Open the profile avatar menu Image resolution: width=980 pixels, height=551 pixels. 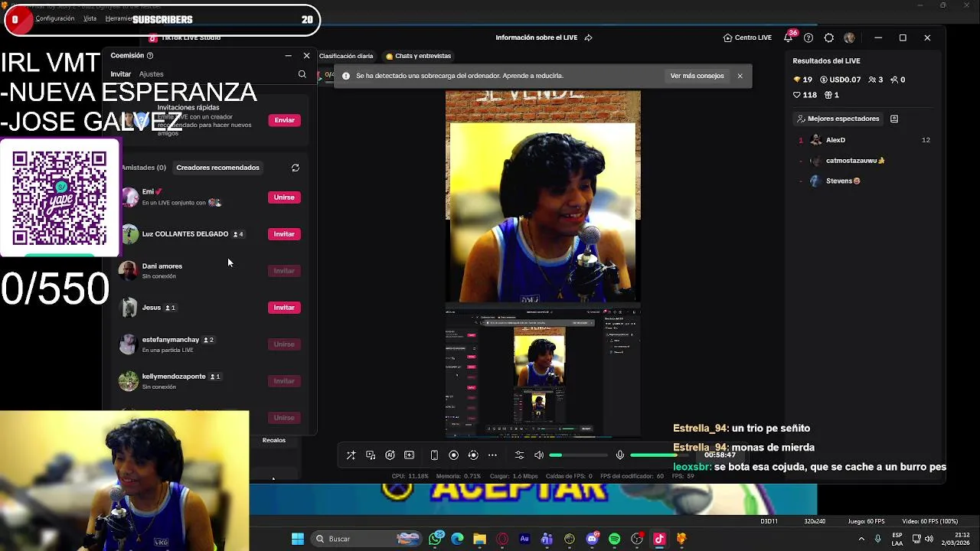click(849, 37)
